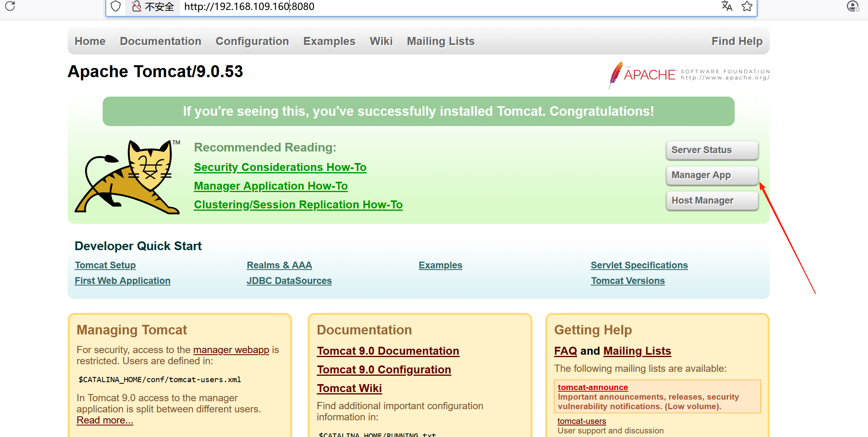Viewport: 868px width, 437px height.
Task: Open the Servlet Specifications link
Action: (x=639, y=265)
